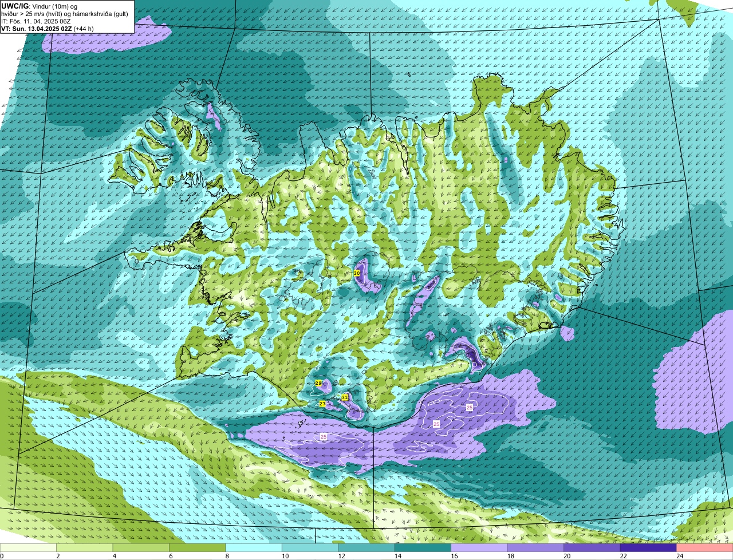Click the 0 tick label on color scale
The image size is (733, 560).
pyautogui.click(x=2, y=556)
